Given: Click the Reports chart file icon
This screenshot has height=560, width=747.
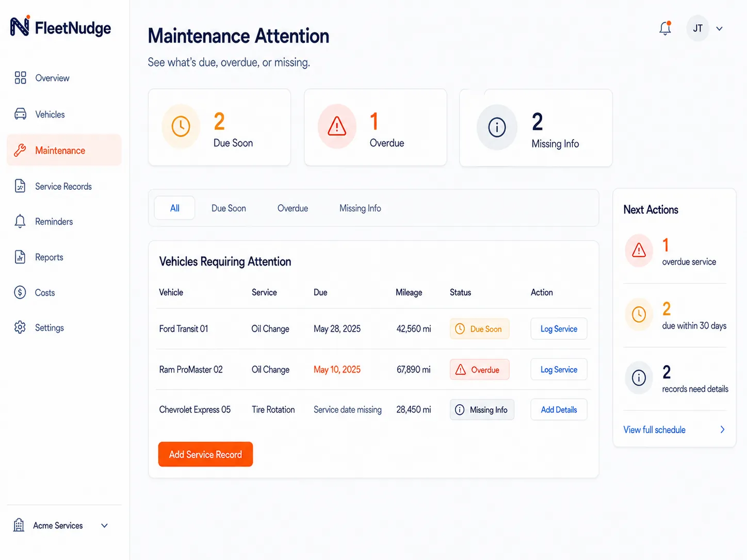Looking at the screenshot, I should click(x=20, y=257).
